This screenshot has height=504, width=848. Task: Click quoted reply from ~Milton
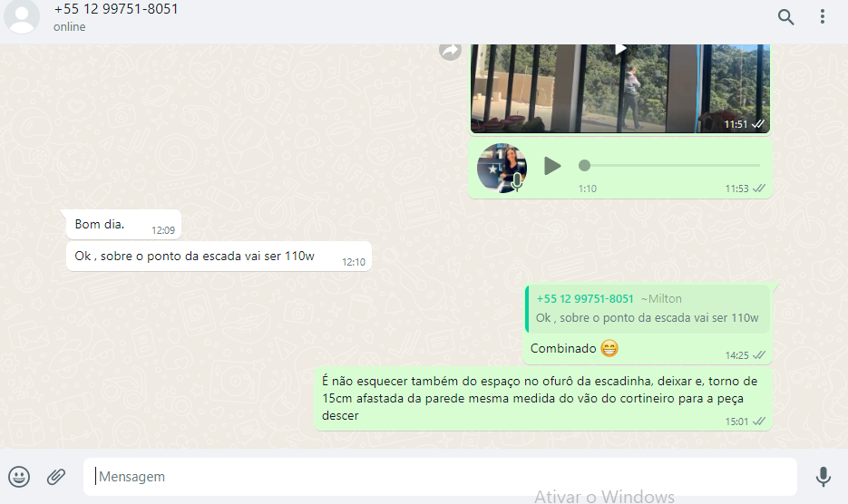648,308
